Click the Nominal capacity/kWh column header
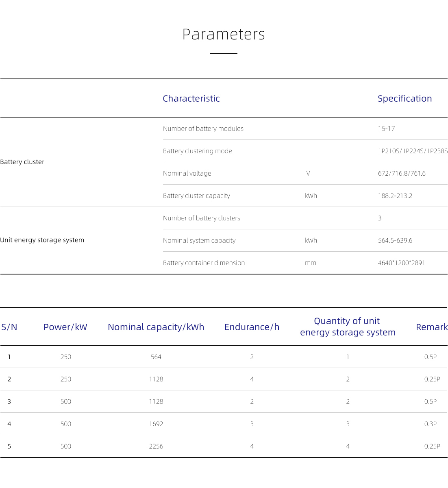This screenshot has width=448, height=488. (x=156, y=327)
